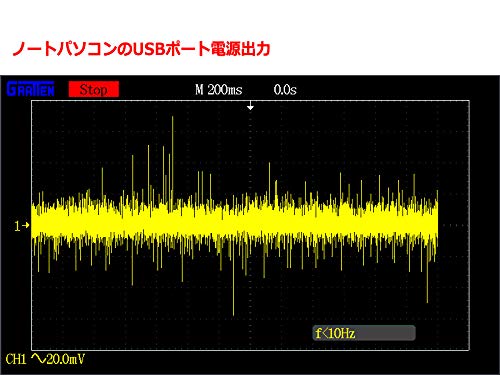Click the red Stop status indicator

[94, 89]
